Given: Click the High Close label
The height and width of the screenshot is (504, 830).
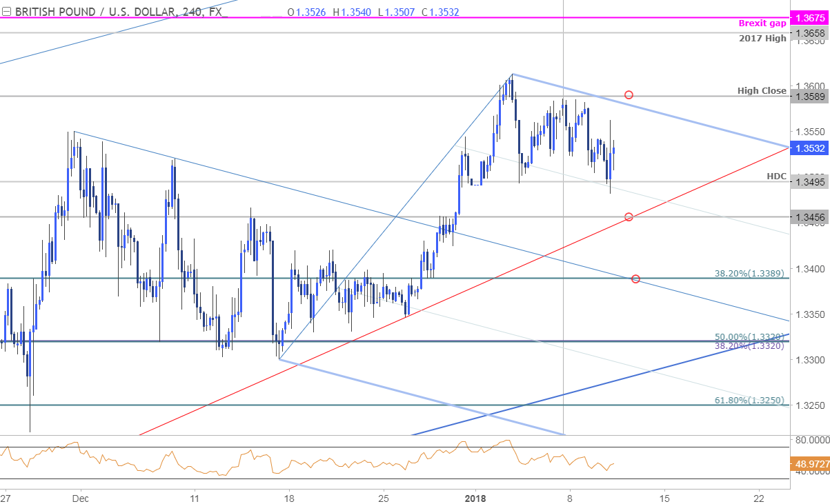Looking at the screenshot, I should point(761,90).
